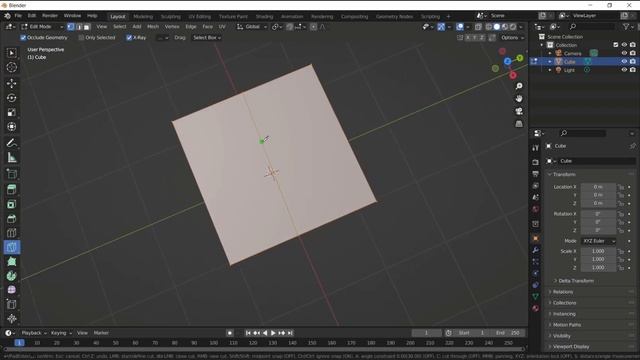The width and height of the screenshot is (640, 360).
Task: Select solid viewport shading
Action: pyautogui.click(x=497, y=27)
